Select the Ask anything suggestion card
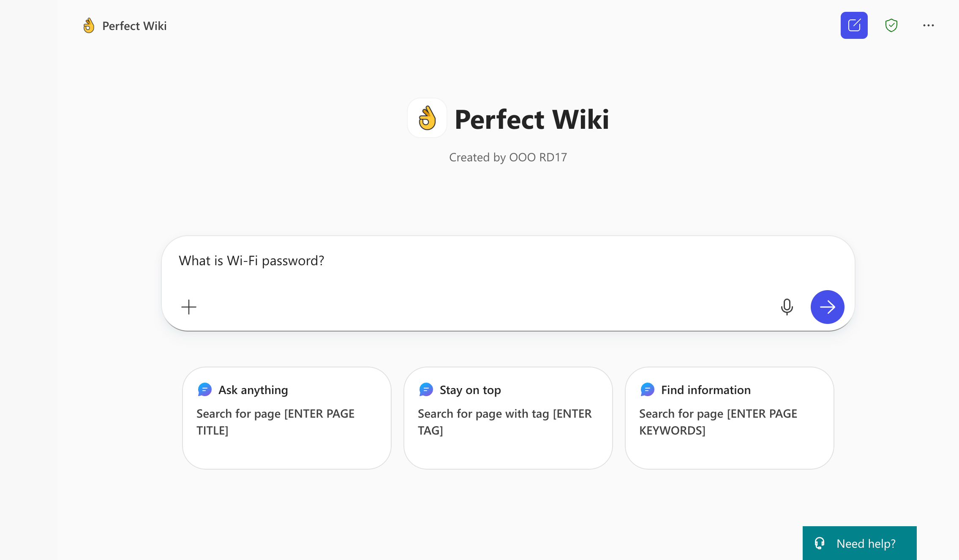This screenshot has width=959, height=560. 287,418
